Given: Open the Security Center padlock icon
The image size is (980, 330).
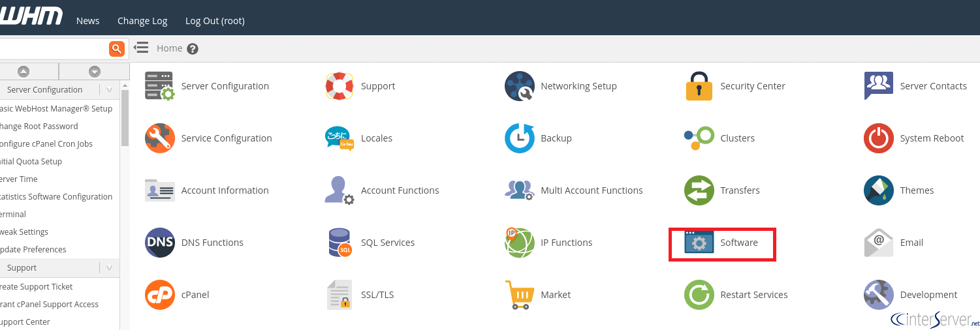Looking at the screenshot, I should pos(699,86).
